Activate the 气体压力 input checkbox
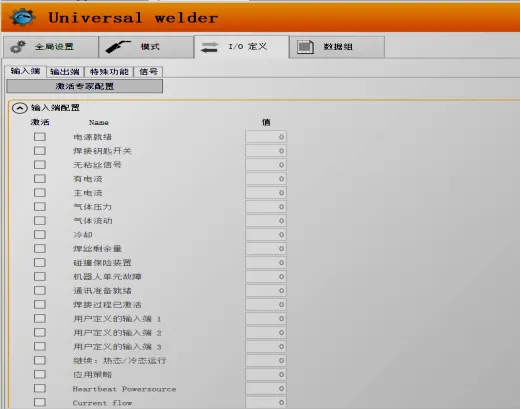This screenshot has height=409, width=521. [40, 207]
